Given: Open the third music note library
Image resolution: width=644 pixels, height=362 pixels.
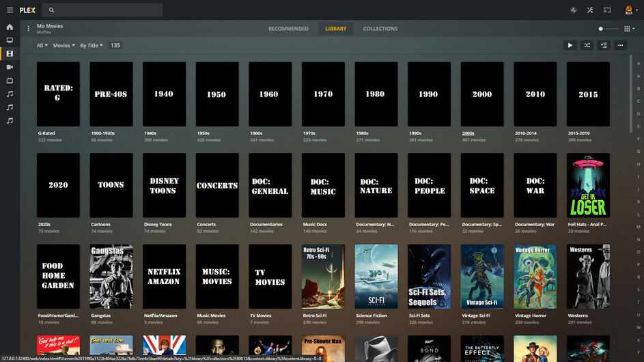Looking at the screenshot, I should tap(10, 121).
